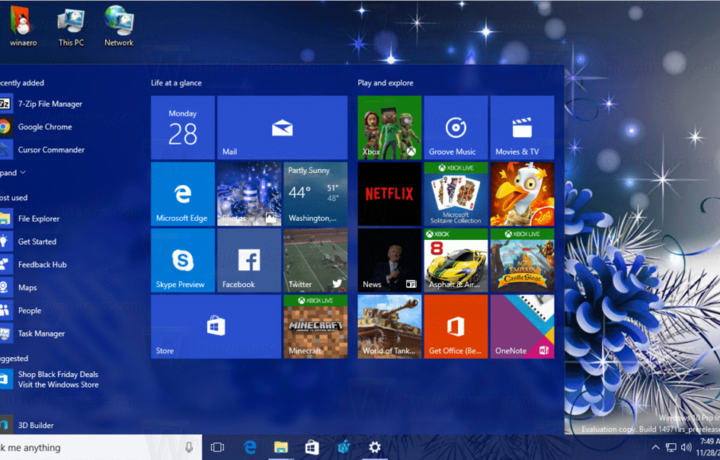Viewport: 720px width, 460px height.
Task: Click the taskbar clock showing 7:49
Action: point(708,447)
